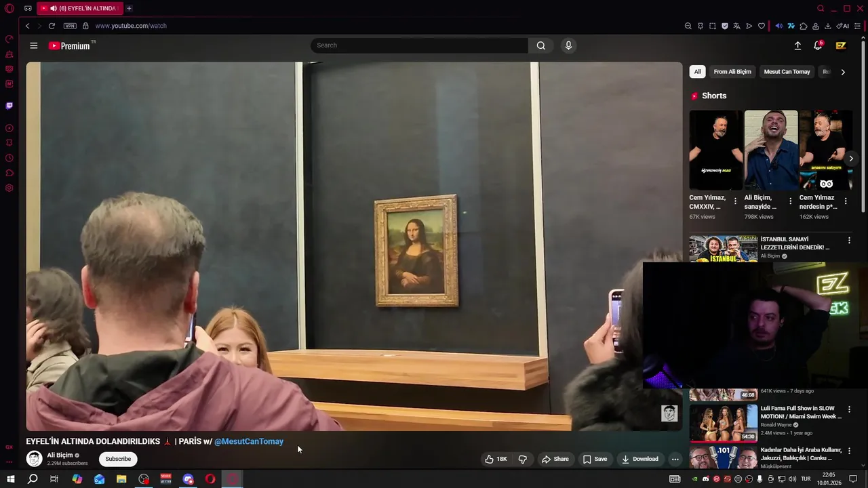The image size is (868, 488).
Task: Add page to bookmarks heart icon
Action: [x=762, y=26]
